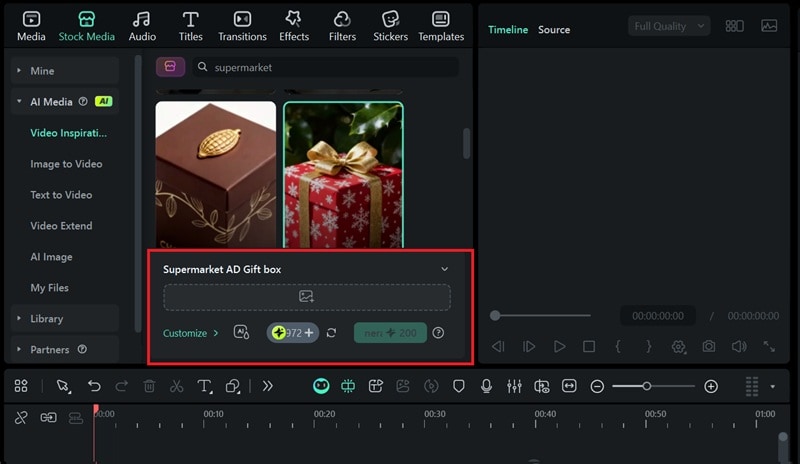
Task: Zoom in the timeline
Action: tap(711, 386)
